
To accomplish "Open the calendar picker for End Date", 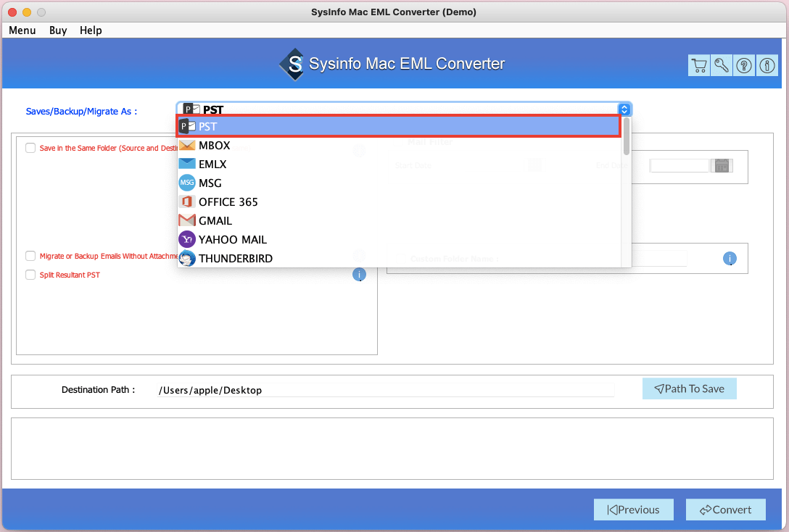I will click(722, 165).
